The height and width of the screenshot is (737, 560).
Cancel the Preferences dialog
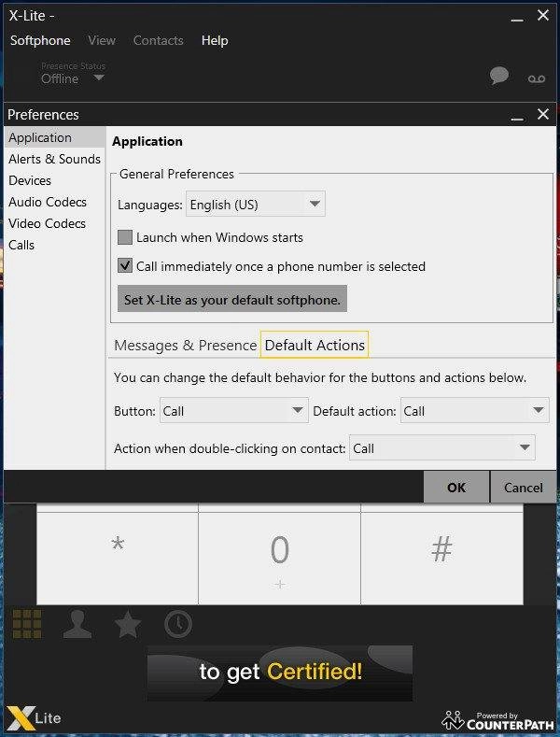[524, 487]
